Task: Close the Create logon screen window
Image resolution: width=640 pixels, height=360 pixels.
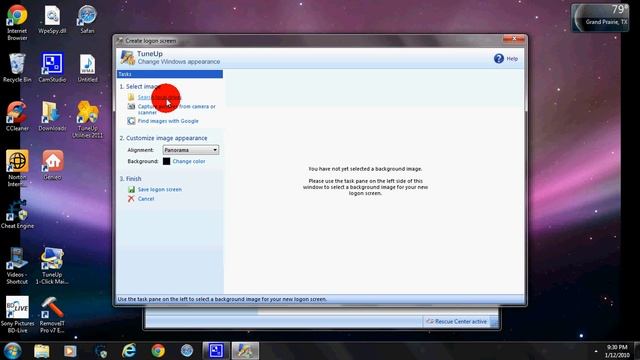Action: (x=513, y=39)
